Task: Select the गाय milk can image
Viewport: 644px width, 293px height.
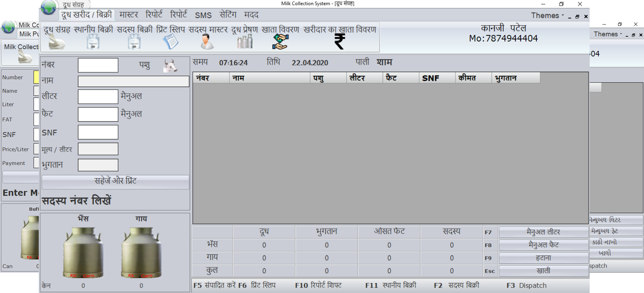Action: point(141,253)
